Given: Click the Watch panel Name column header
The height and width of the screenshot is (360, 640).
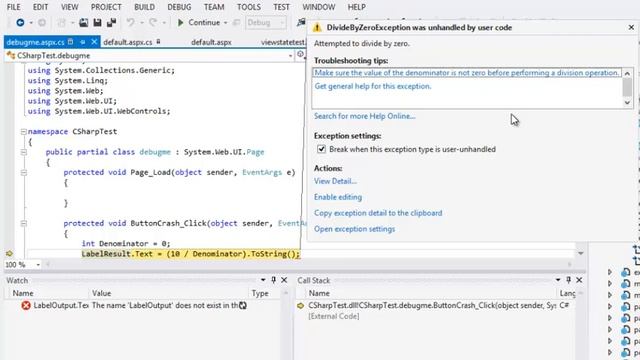Looking at the screenshot, I should (x=23, y=293).
